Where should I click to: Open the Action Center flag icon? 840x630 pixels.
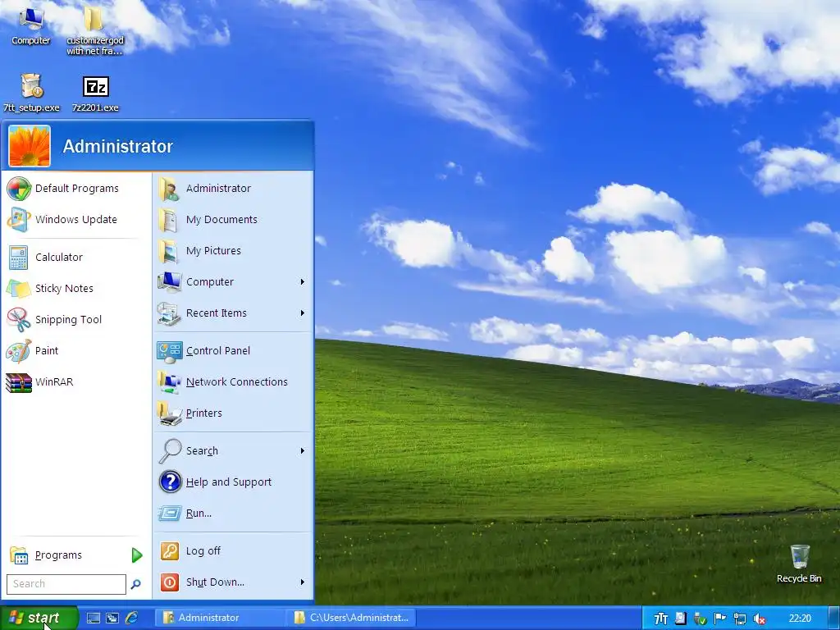click(x=719, y=619)
